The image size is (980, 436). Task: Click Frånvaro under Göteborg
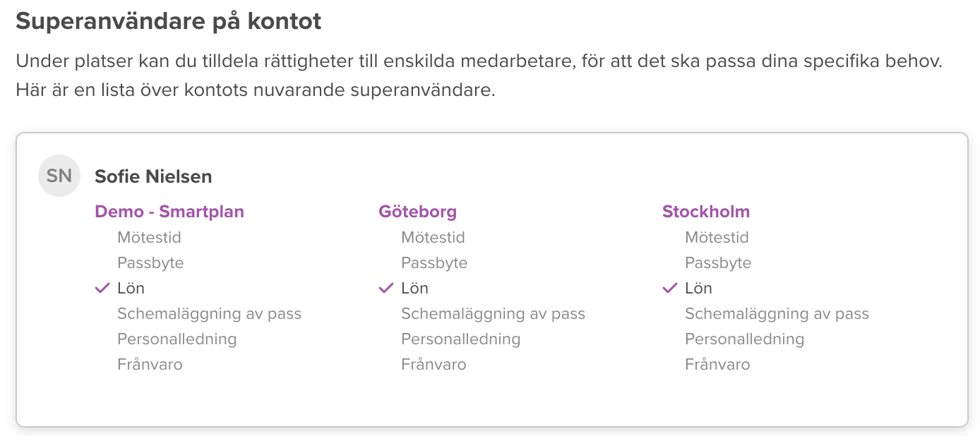[x=434, y=365]
